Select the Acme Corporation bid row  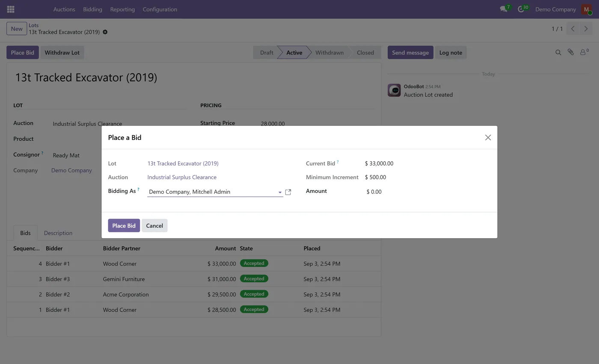click(193, 294)
